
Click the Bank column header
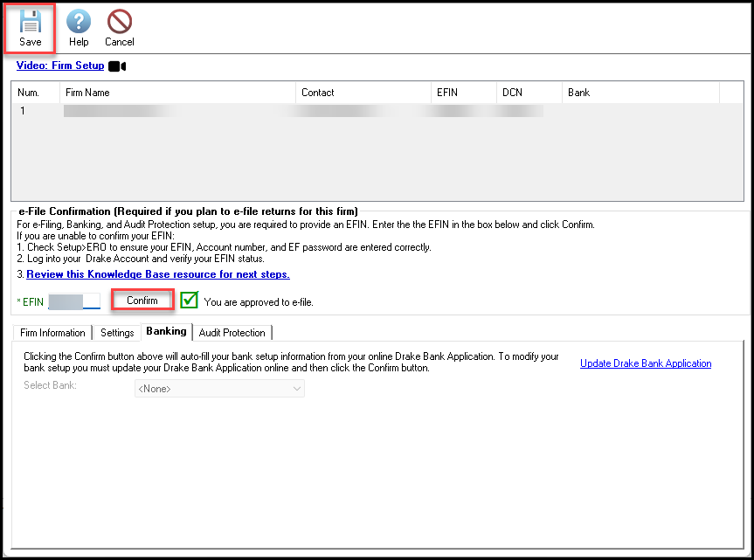click(640, 93)
